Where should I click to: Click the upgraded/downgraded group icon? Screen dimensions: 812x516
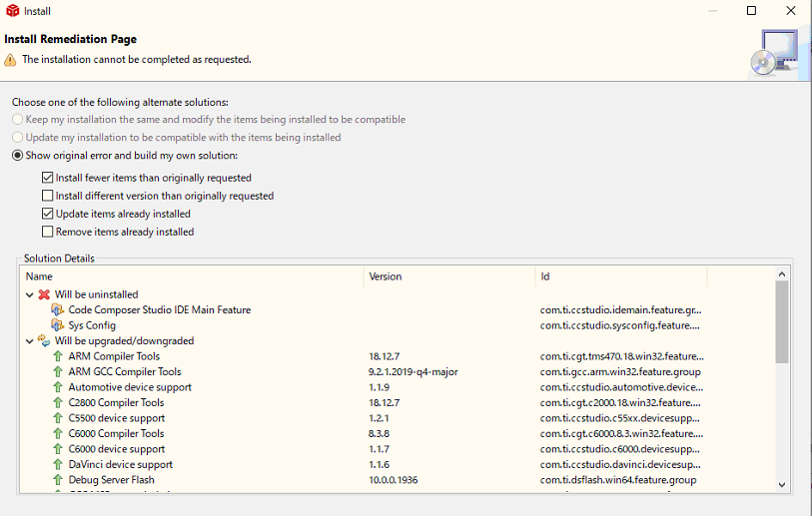click(44, 340)
